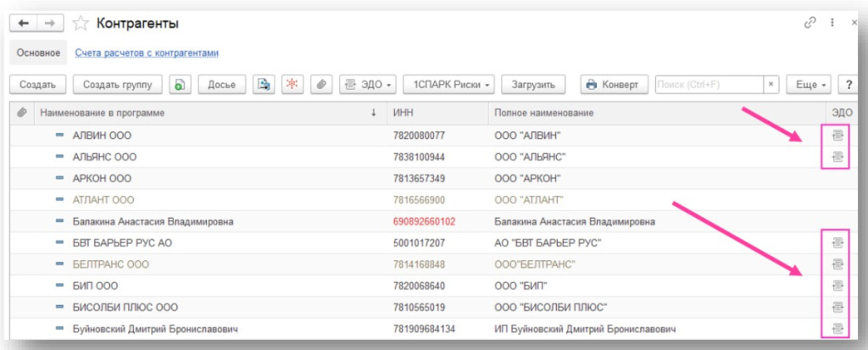The width and height of the screenshot is (868, 350).
Task: Copy link using the chain icon
Action: [x=810, y=23]
